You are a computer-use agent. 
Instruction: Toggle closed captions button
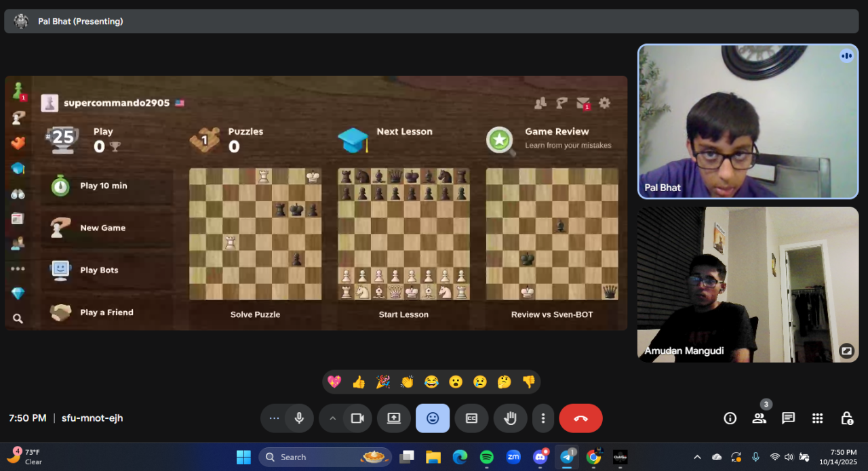tap(471, 418)
